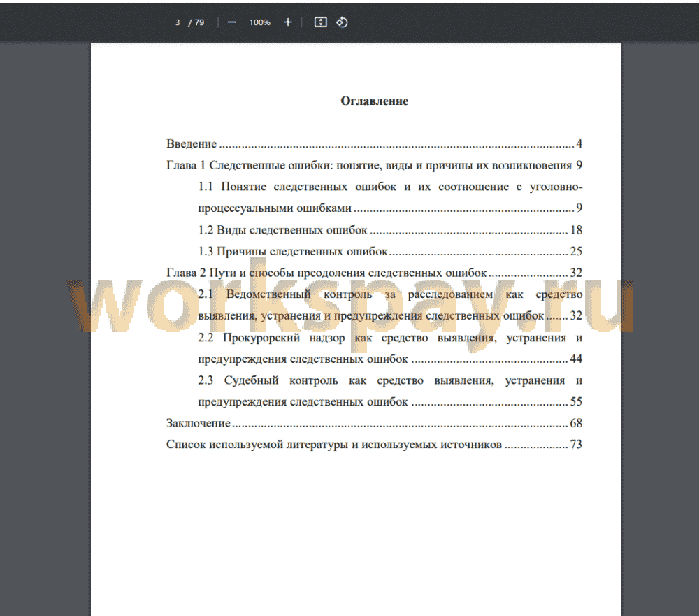Open the 'Глава 1 Следственные ошибки' entry

374,165
